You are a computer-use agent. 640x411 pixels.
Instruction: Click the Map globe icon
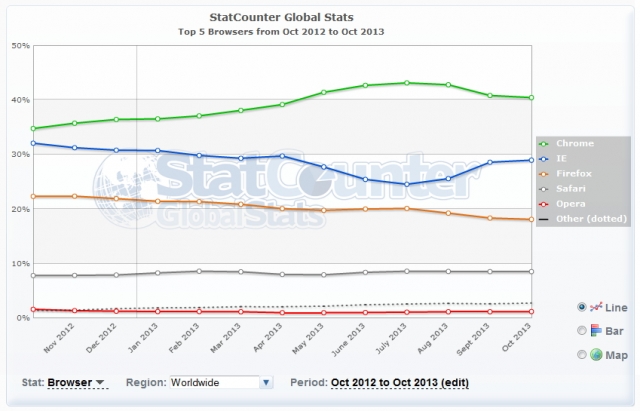[595, 355]
